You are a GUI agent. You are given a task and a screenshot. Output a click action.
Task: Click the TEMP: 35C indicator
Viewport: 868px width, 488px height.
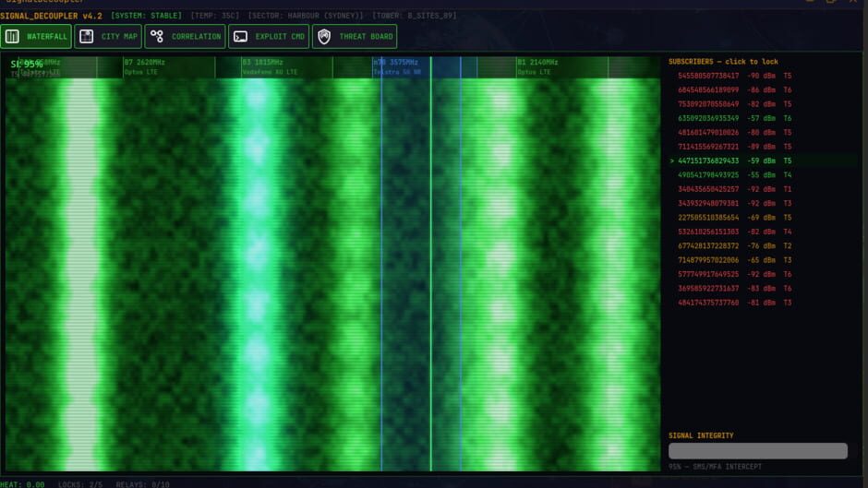215,16
